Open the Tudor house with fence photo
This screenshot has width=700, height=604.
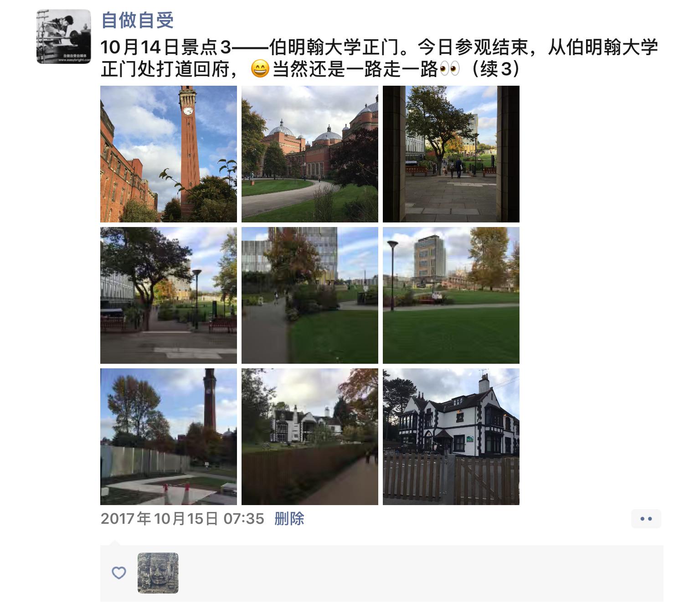tap(451, 437)
